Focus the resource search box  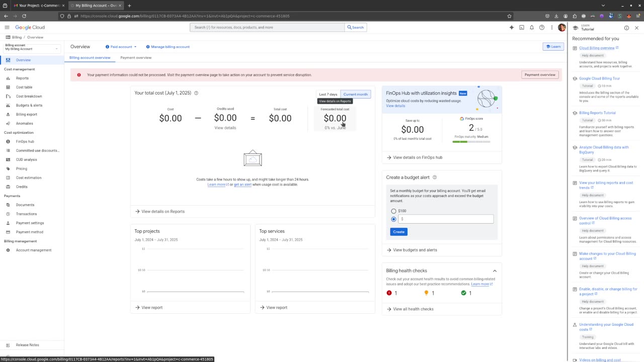coord(267,27)
